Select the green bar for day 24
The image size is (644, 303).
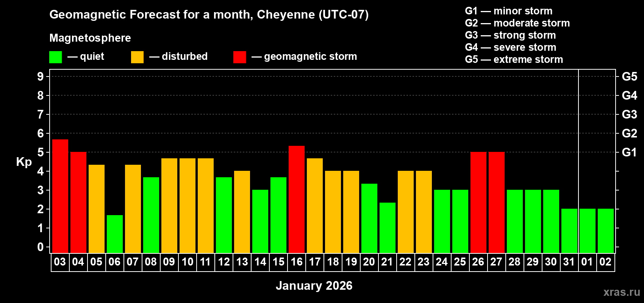442,222
